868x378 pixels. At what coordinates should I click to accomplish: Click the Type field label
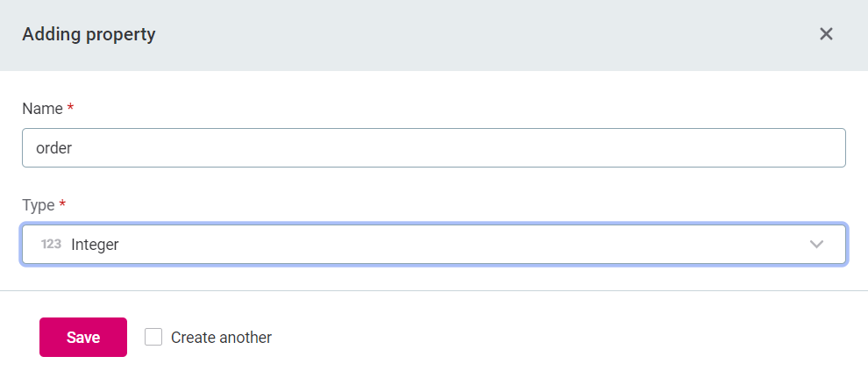tap(39, 205)
